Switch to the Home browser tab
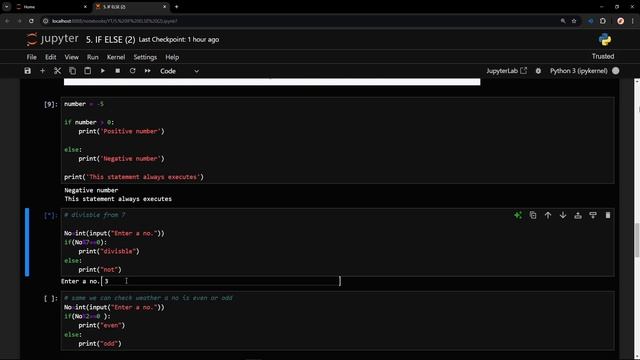Screen dimensions: 640x360 pos(51,7)
